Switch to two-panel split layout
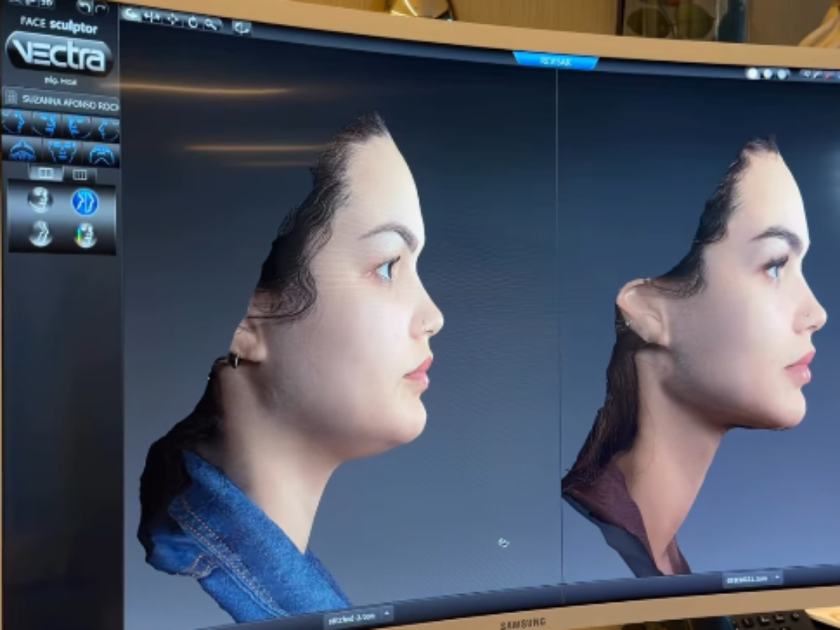 point(45,173)
